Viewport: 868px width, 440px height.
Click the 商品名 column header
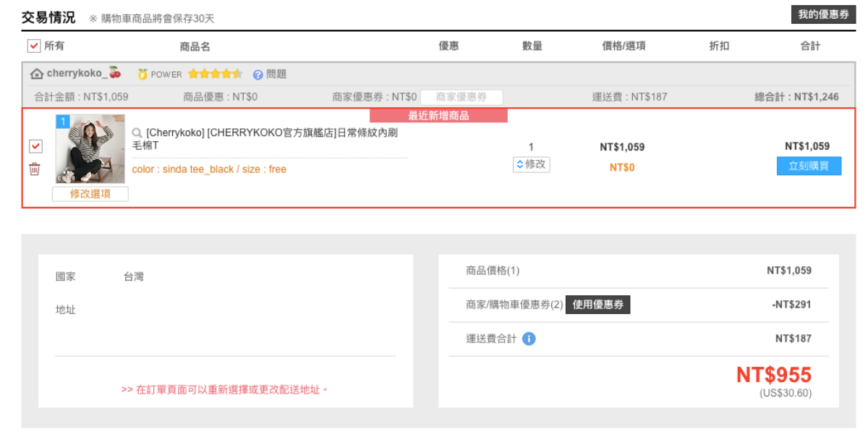pos(195,46)
